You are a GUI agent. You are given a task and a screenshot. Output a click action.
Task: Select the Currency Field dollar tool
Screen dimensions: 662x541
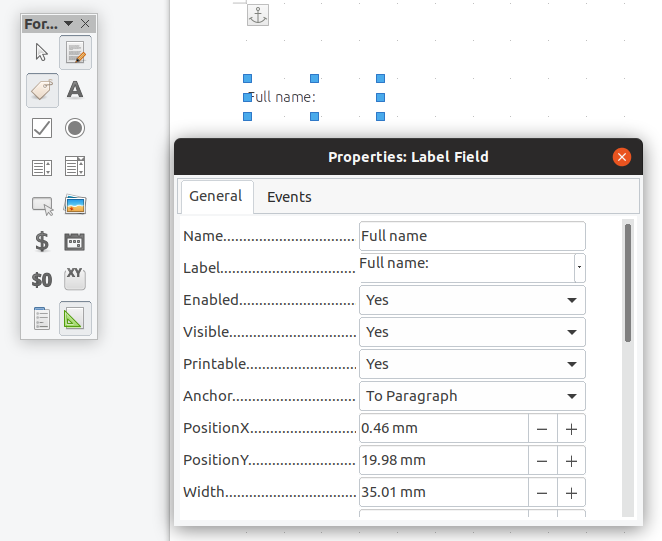click(42, 242)
